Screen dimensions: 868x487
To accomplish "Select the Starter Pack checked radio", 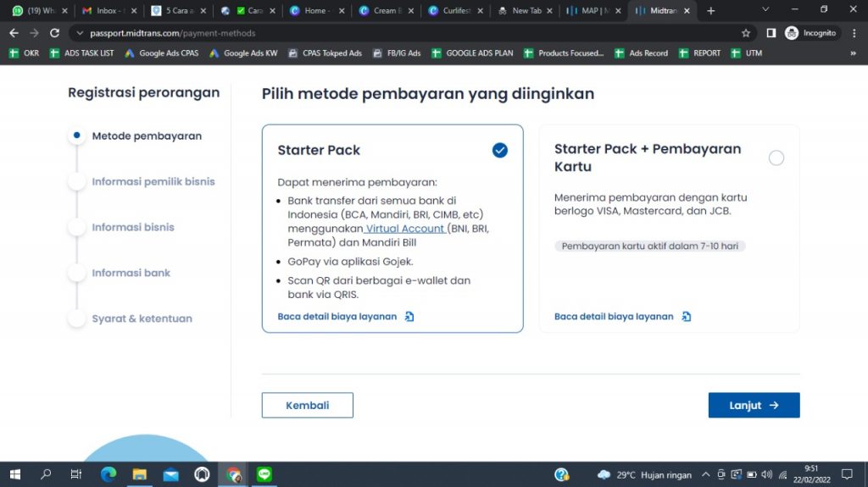I will point(500,150).
